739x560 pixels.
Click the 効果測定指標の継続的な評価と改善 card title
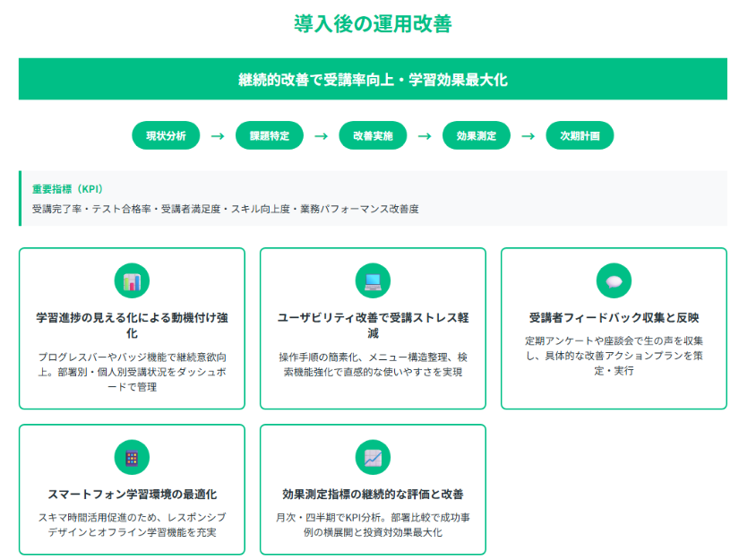tap(373, 495)
